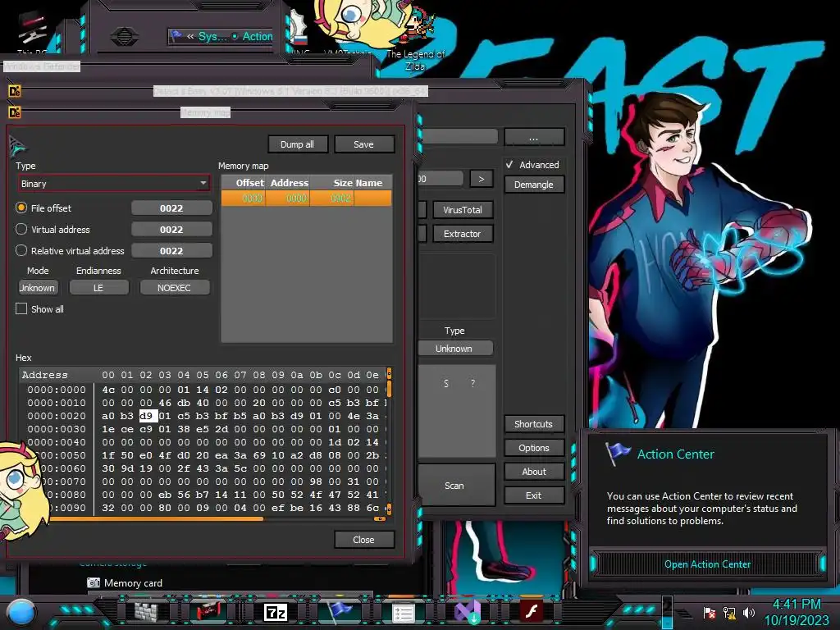Image resolution: width=840 pixels, height=630 pixels.
Task: Click the flag icon in the address breadcrumb
Action: coord(176,36)
